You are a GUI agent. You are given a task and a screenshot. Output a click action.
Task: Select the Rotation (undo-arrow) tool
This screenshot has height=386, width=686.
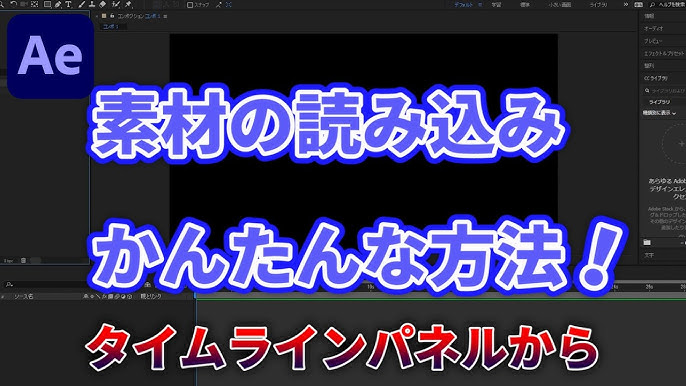tap(14, 4)
